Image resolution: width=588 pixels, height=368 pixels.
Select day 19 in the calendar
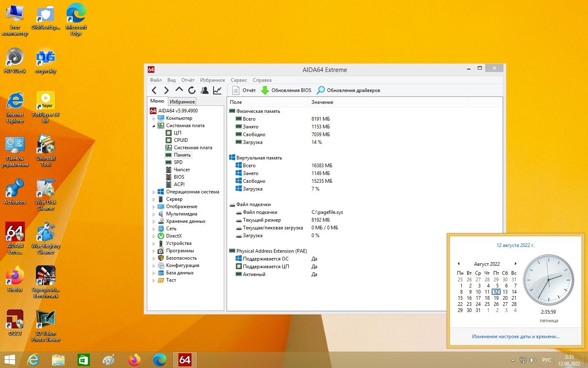point(496,298)
